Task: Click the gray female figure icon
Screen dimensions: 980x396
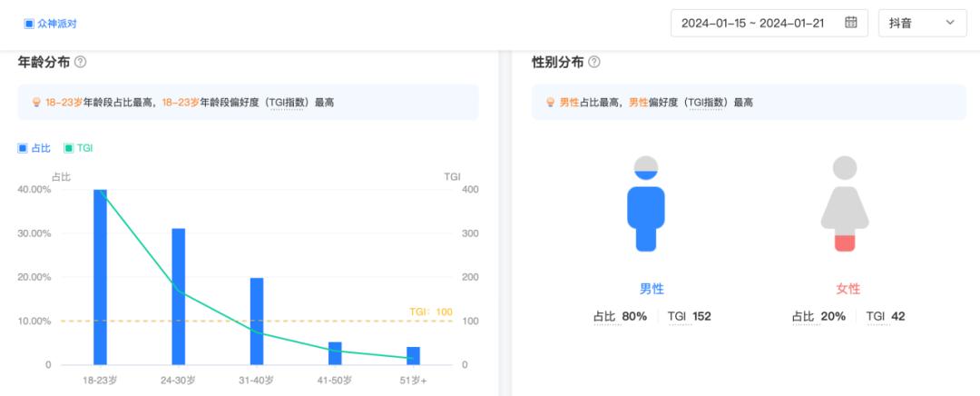Action: point(845,204)
